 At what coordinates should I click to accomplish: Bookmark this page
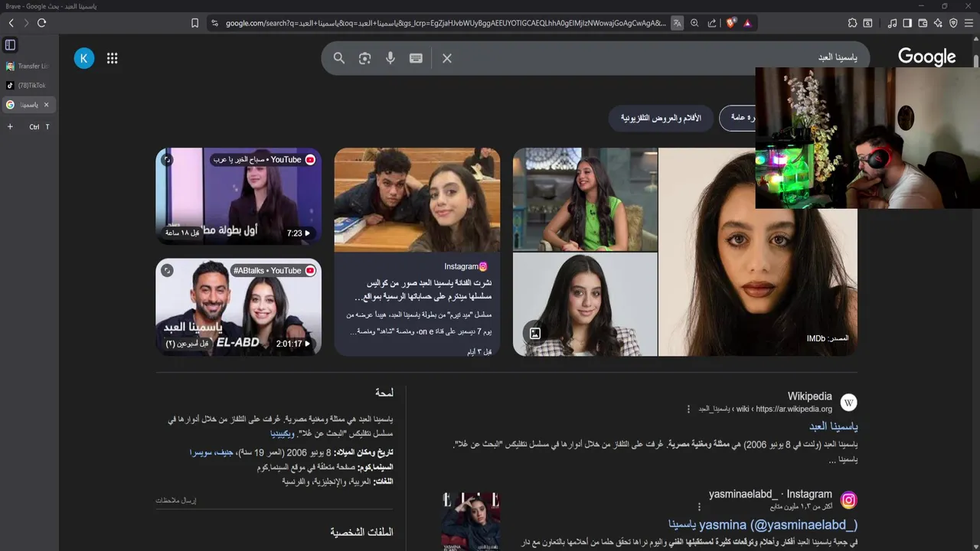(x=195, y=23)
